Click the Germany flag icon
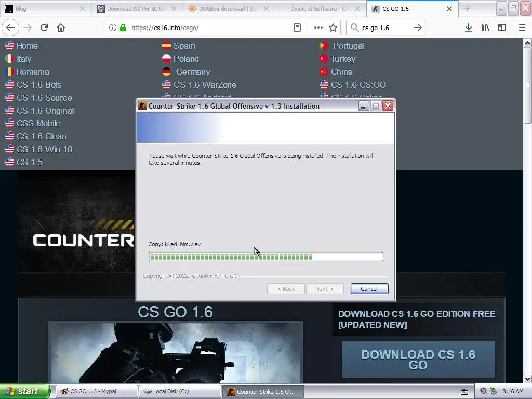Screen dimensions: 532x399 [x=166, y=71]
